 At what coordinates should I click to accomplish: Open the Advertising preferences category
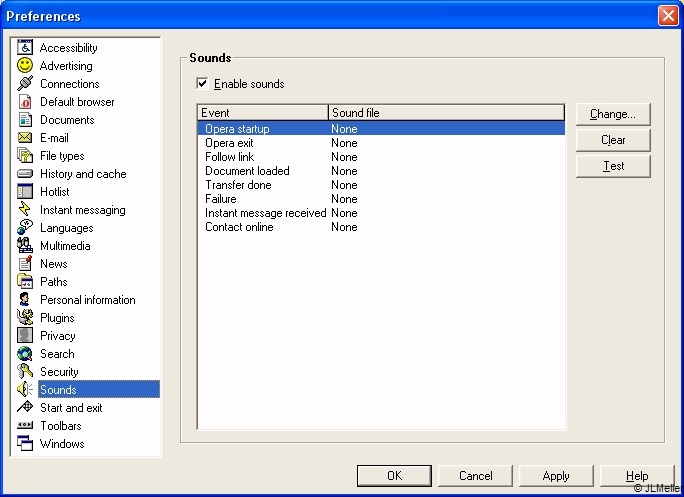(66, 66)
